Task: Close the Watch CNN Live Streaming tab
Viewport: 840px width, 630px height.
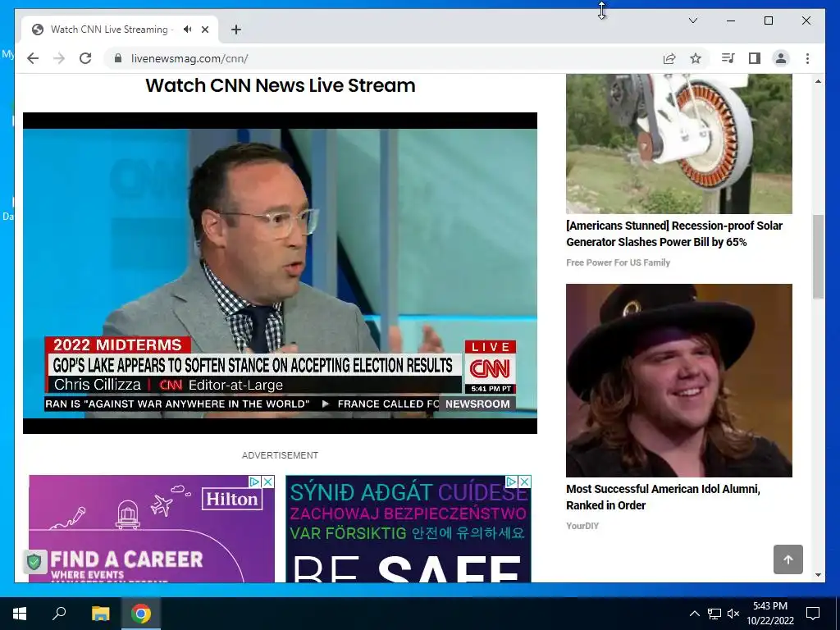Action: point(204,30)
